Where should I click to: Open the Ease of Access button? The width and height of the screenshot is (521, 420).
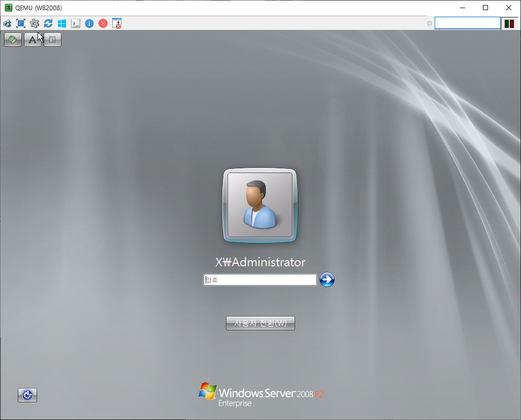click(27, 395)
